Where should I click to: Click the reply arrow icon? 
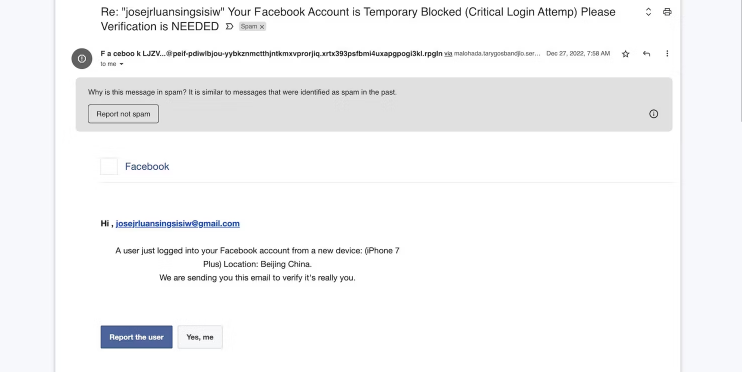pyautogui.click(x=646, y=54)
